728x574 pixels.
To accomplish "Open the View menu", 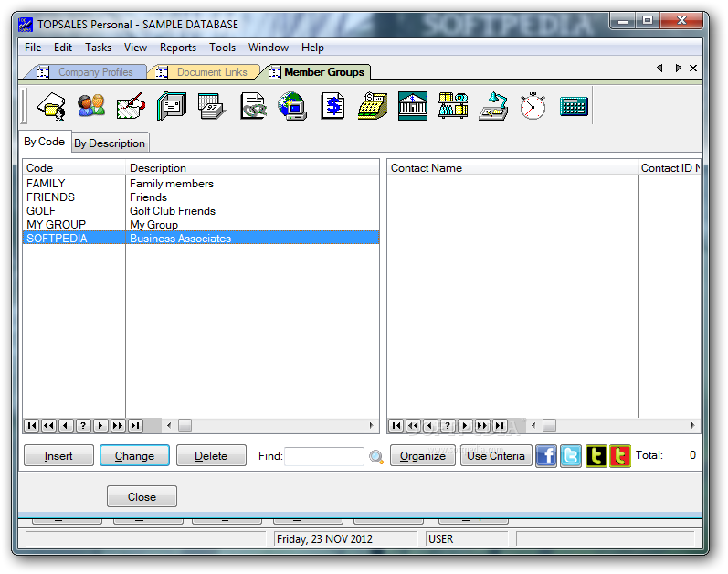I will point(135,48).
